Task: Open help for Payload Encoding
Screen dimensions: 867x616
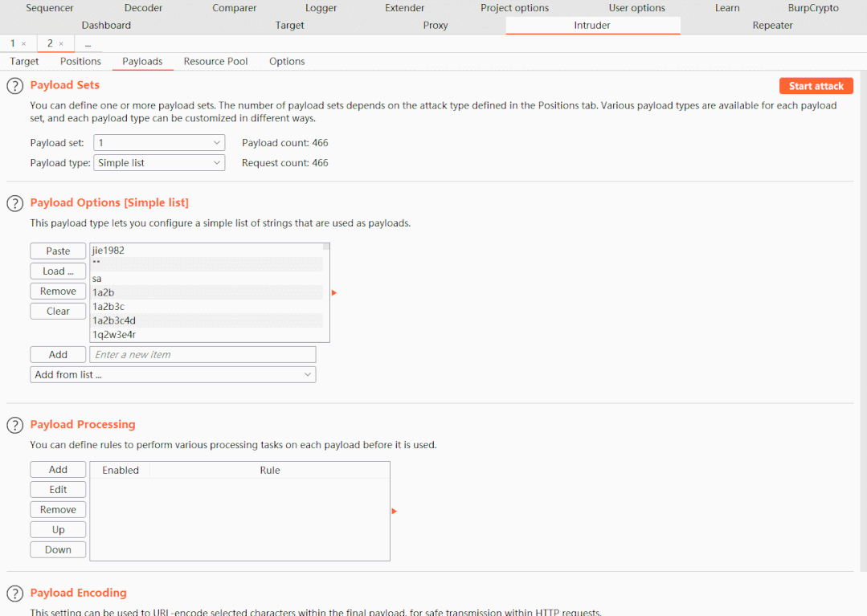Action: (x=15, y=594)
